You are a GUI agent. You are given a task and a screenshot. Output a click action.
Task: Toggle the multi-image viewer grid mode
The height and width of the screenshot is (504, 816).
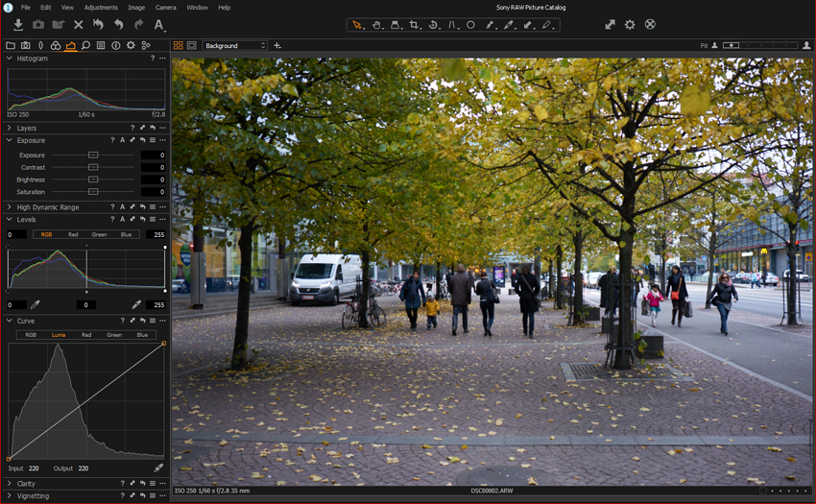pyautogui.click(x=178, y=45)
